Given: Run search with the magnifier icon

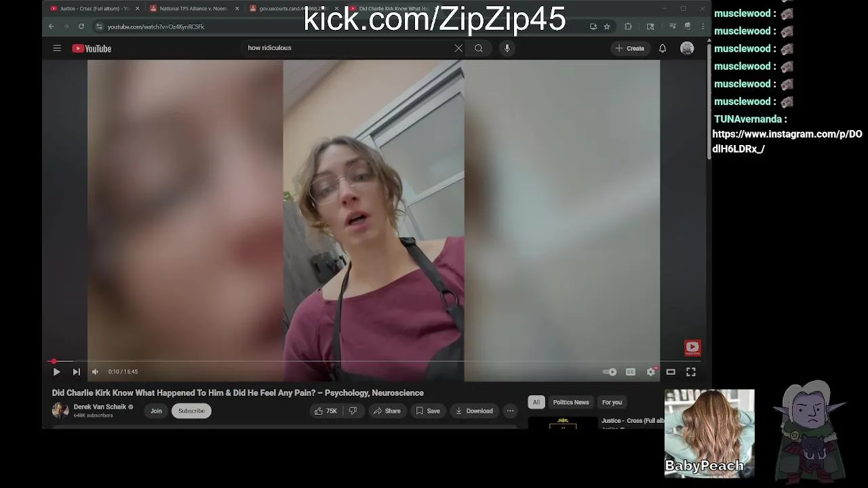Looking at the screenshot, I should pos(479,48).
